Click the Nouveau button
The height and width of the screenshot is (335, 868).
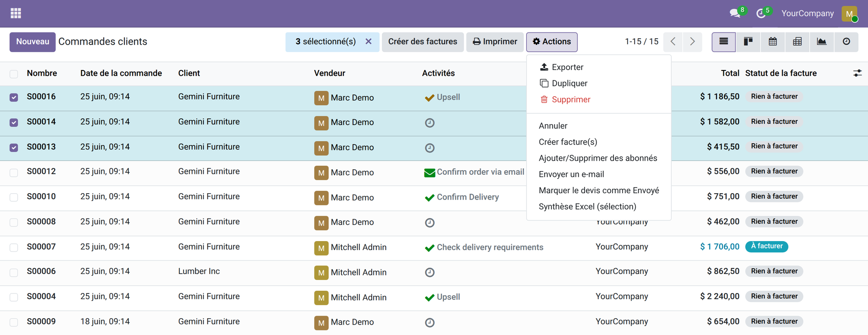click(x=33, y=42)
